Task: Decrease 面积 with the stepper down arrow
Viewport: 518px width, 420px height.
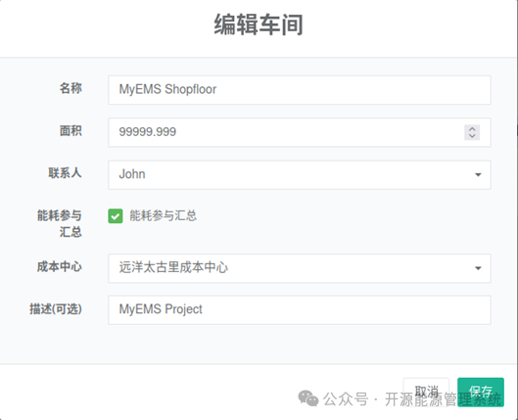Action: pos(472,136)
